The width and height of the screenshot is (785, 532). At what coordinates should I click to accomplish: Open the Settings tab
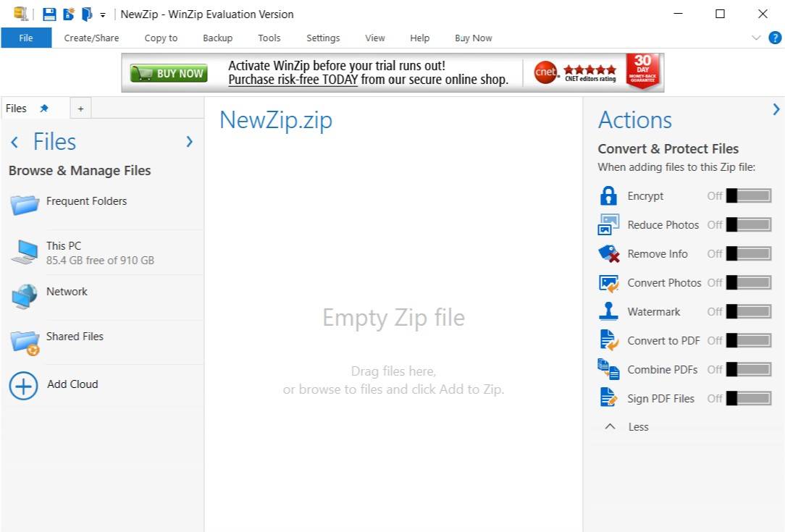pos(323,38)
